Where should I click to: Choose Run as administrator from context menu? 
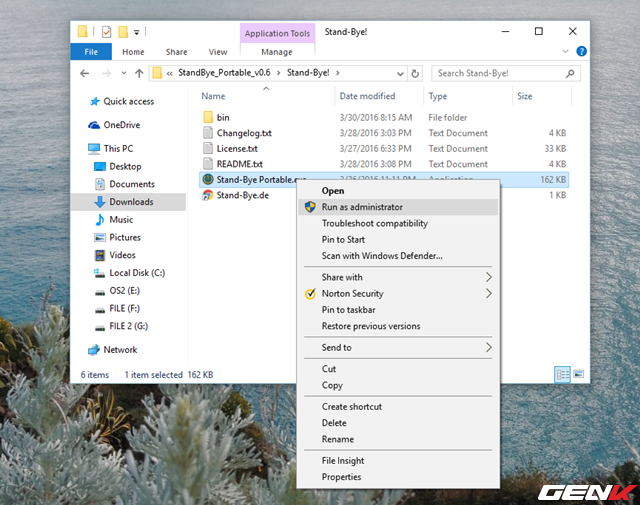tap(362, 207)
